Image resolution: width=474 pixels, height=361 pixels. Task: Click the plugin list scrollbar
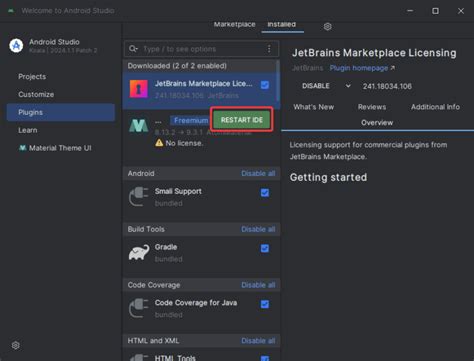278,80
